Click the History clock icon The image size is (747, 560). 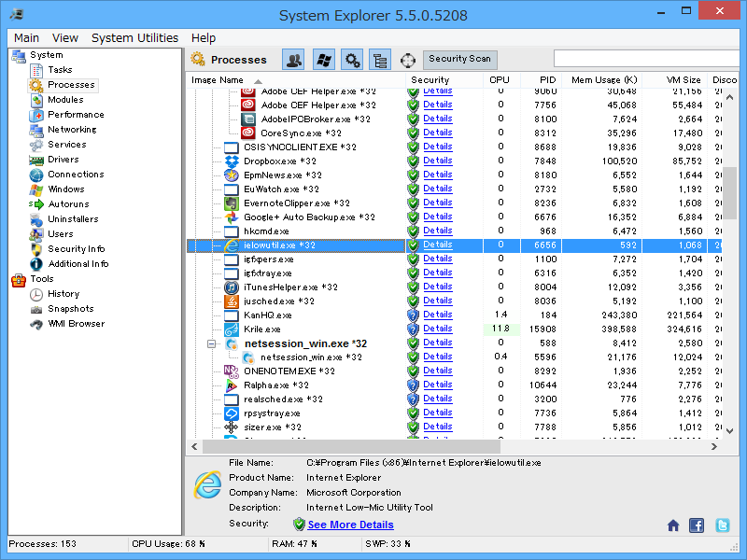click(36, 294)
